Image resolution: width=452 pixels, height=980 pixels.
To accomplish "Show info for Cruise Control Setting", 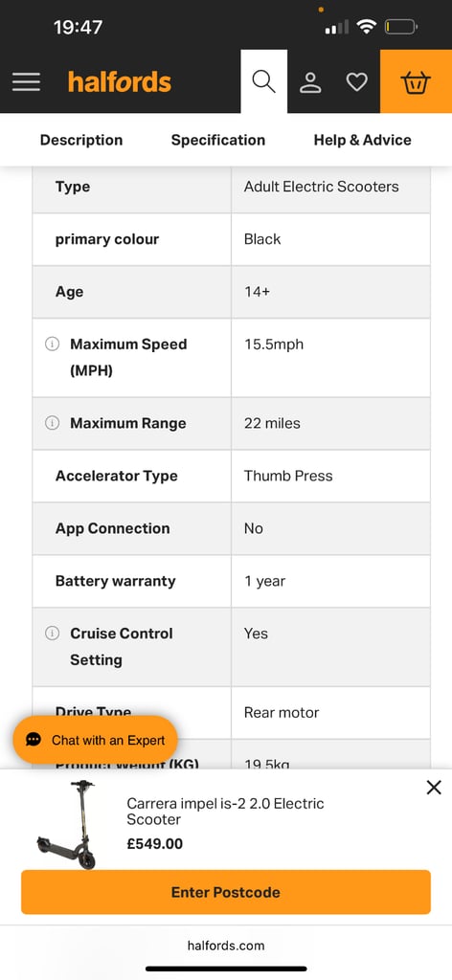I will (53, 634).
